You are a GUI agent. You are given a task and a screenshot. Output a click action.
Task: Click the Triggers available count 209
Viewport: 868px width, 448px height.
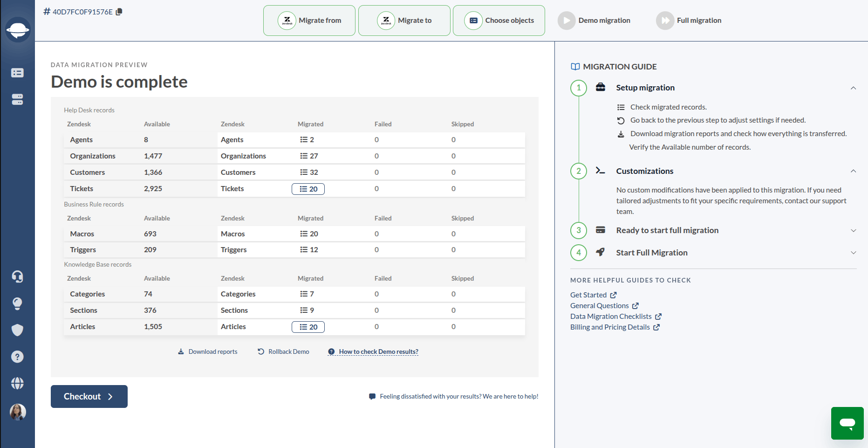point(150,250)
